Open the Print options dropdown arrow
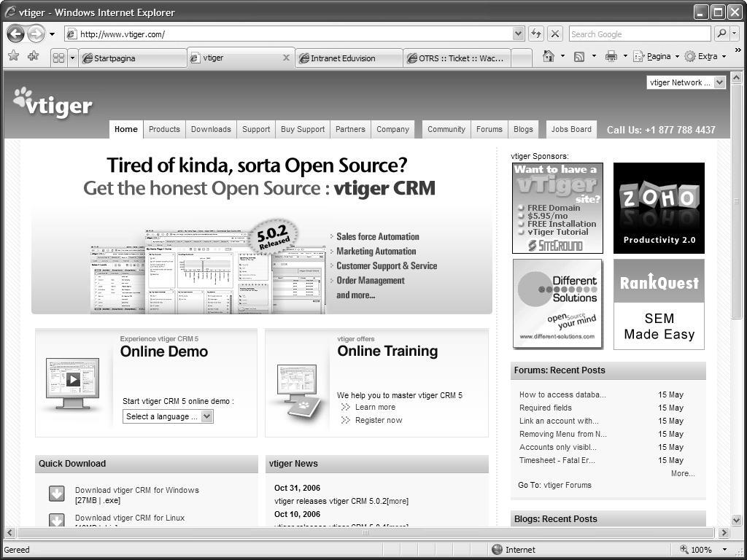Viewport: 747px width, 560px height. pyautogui.click(x=625, y=56)
